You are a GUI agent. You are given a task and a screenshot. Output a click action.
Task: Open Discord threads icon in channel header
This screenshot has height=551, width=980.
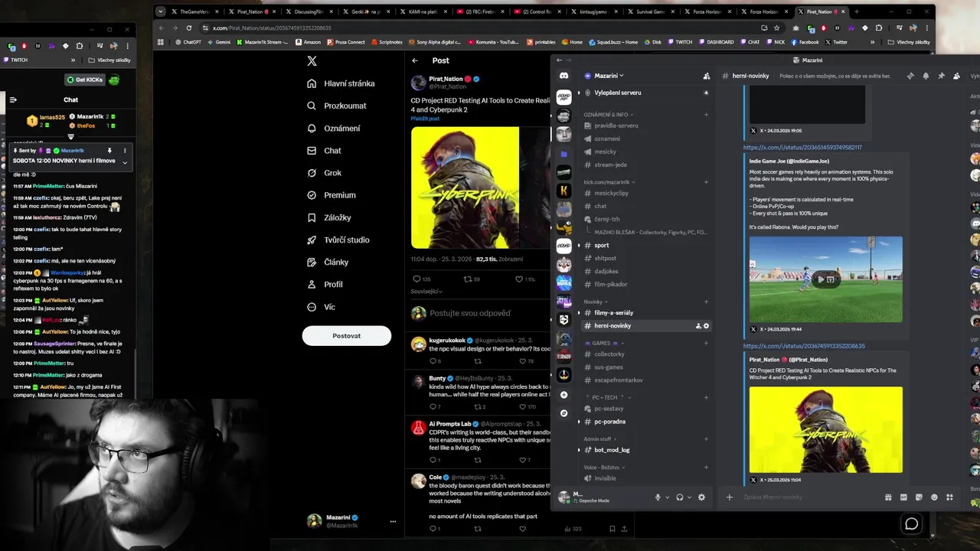[x=910, y=76]
